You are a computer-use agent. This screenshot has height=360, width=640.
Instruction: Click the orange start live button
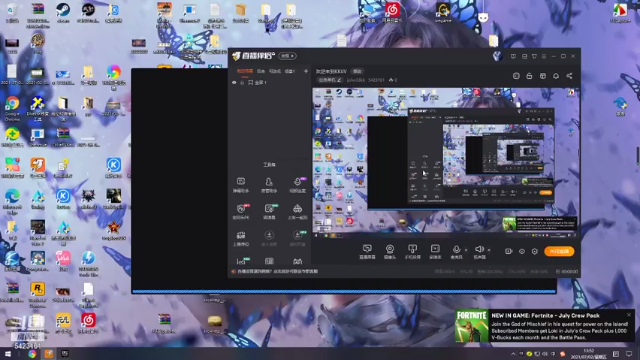559,251
